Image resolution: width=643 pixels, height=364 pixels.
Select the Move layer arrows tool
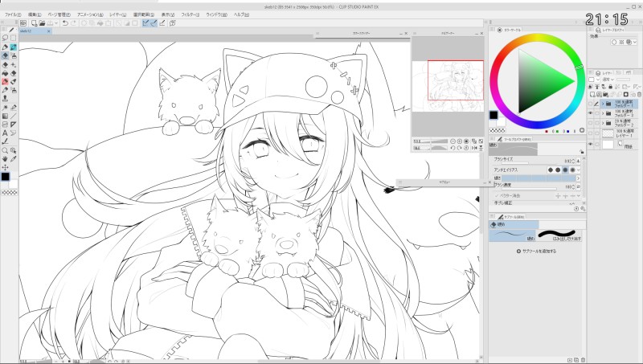[x=5, y=167]
